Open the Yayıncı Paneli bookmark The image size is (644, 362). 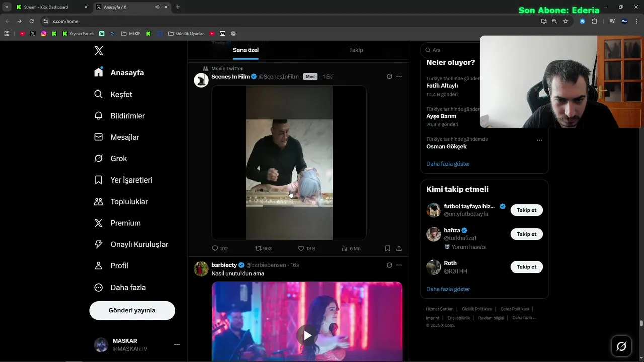click(78, 34)
